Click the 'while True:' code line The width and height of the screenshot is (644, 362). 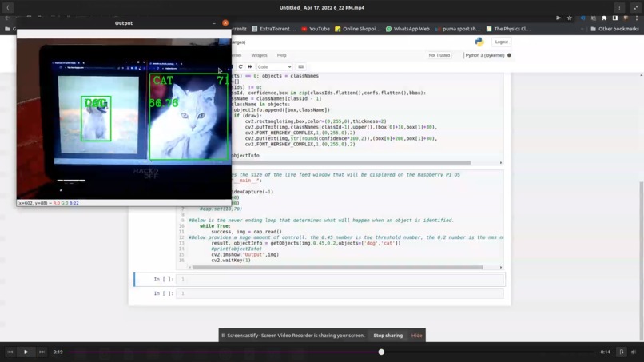point(215,226)
